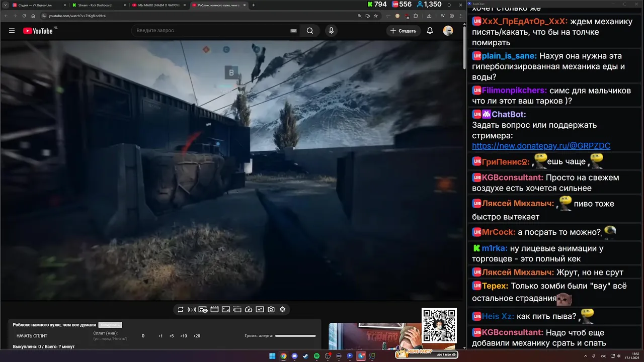Open YouTube notifications bell
The height and width of the screenshot is (362, 644).
point(430,31)
